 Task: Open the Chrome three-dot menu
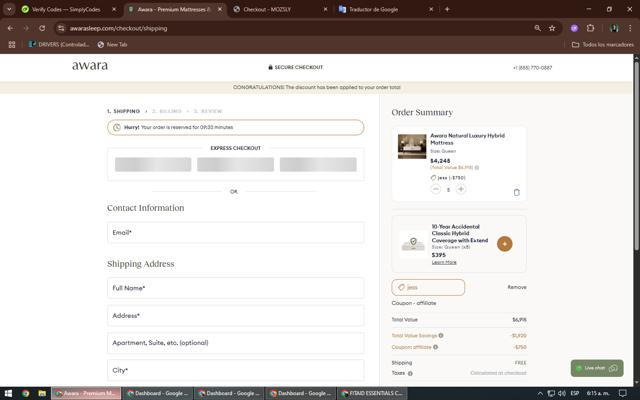coord(630,28)
